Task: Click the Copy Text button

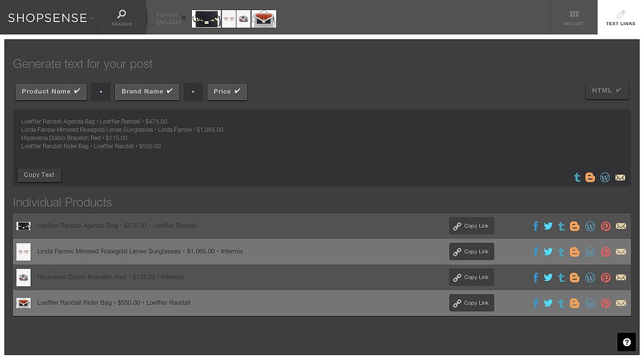Action: 39,175
